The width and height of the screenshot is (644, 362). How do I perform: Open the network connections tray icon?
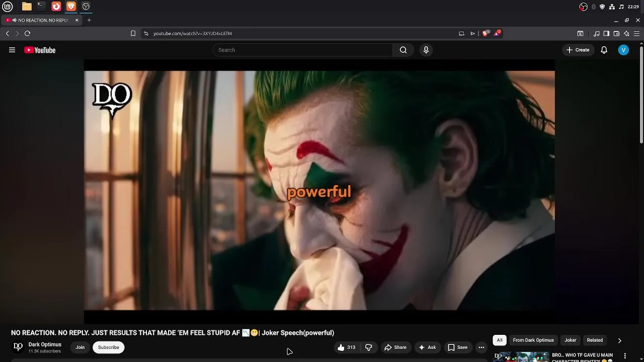612,7
